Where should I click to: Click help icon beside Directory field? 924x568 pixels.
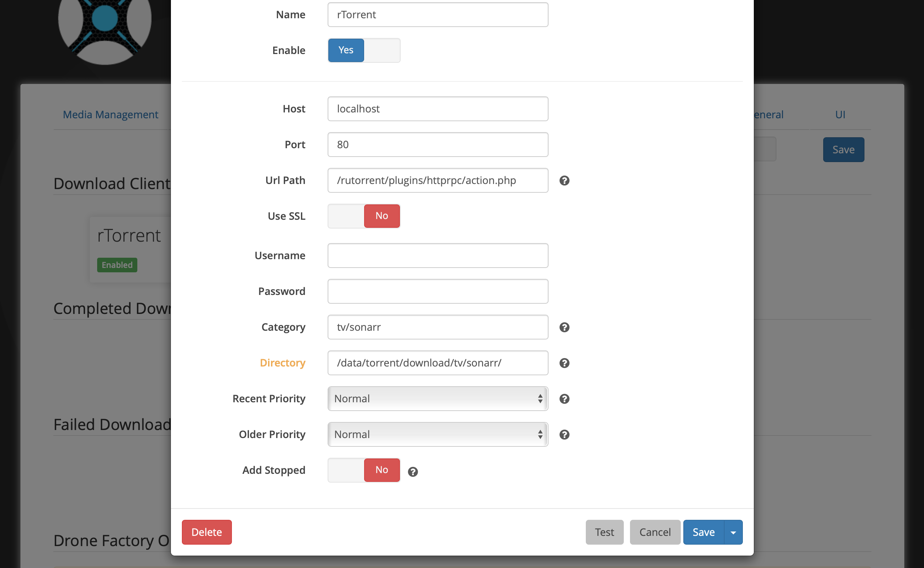pos(564,363)
